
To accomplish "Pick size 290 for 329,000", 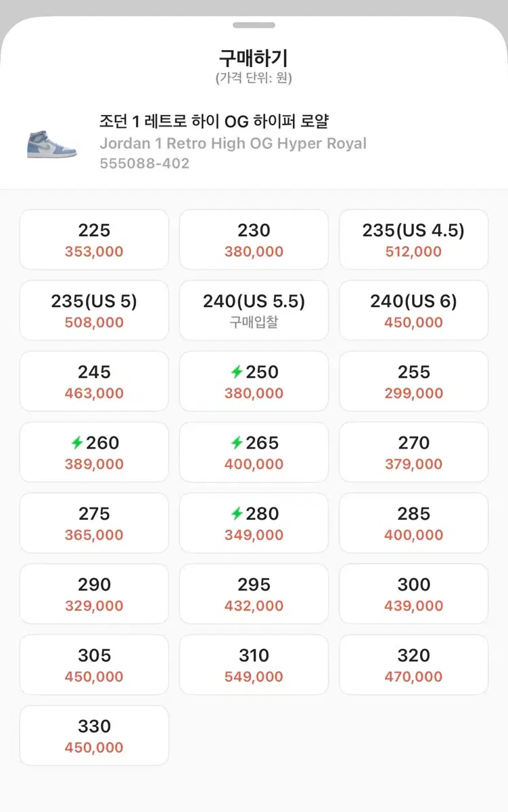I will (94, 594).
